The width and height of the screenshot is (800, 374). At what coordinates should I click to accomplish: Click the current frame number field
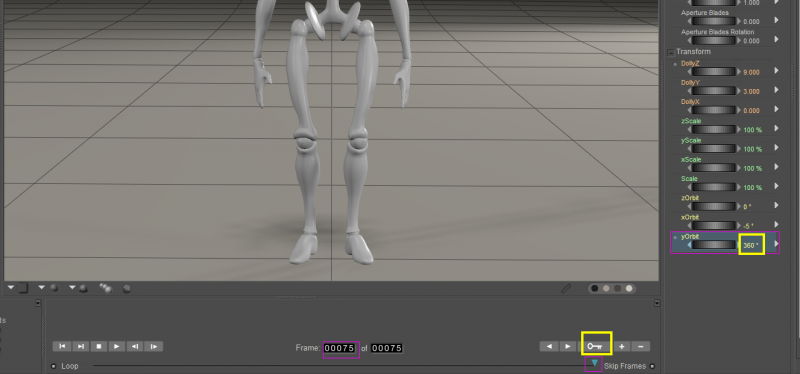pyautogui.click(x=340, y=348)
